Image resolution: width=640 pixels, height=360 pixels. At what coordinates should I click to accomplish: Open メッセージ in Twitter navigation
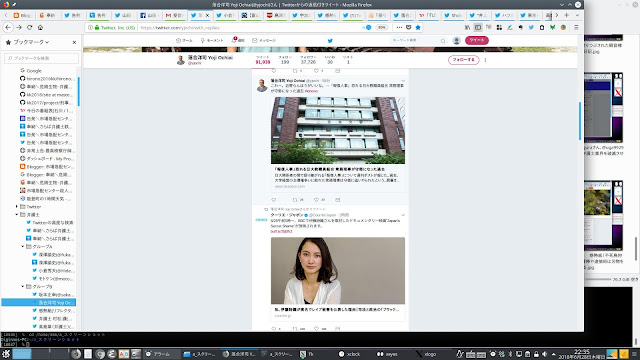tap(264, 40)
